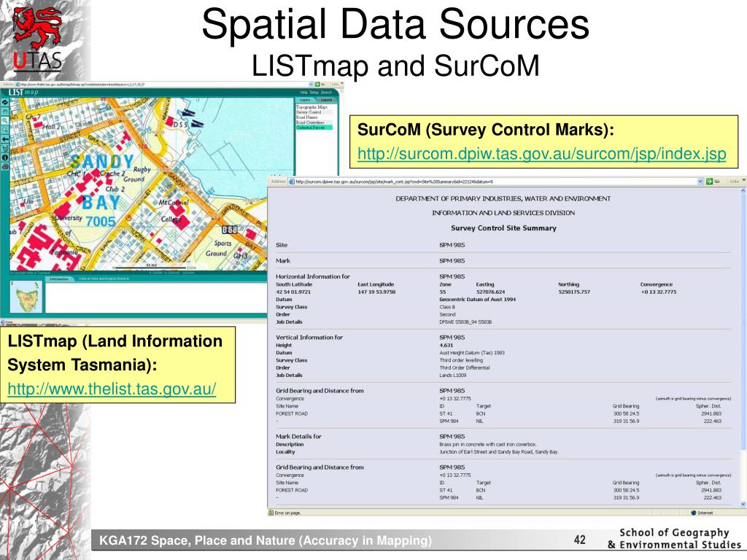The image size is (747, 560).
Task: Open the Help menu in LISTmap
Action: point(304,93)
